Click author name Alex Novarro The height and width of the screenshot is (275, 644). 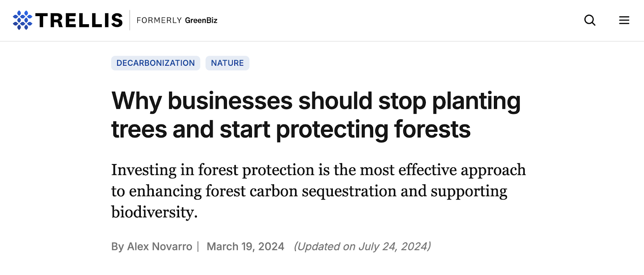click(159, 246)
